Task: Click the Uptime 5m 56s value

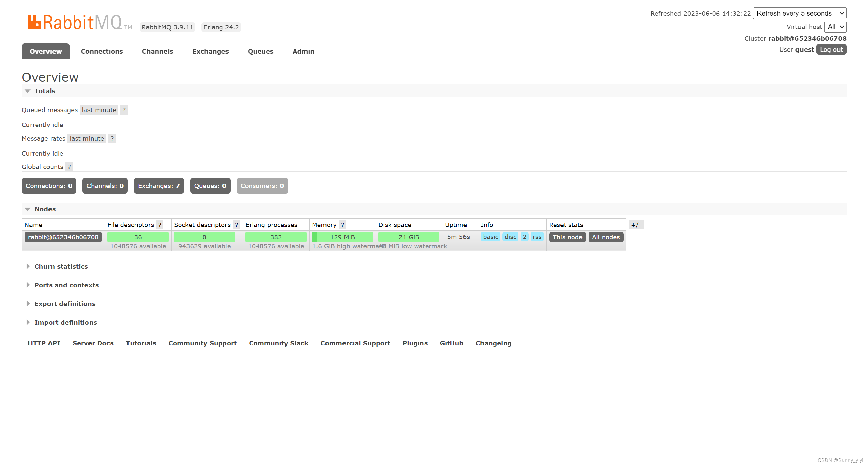Action: tap(458, 237)
